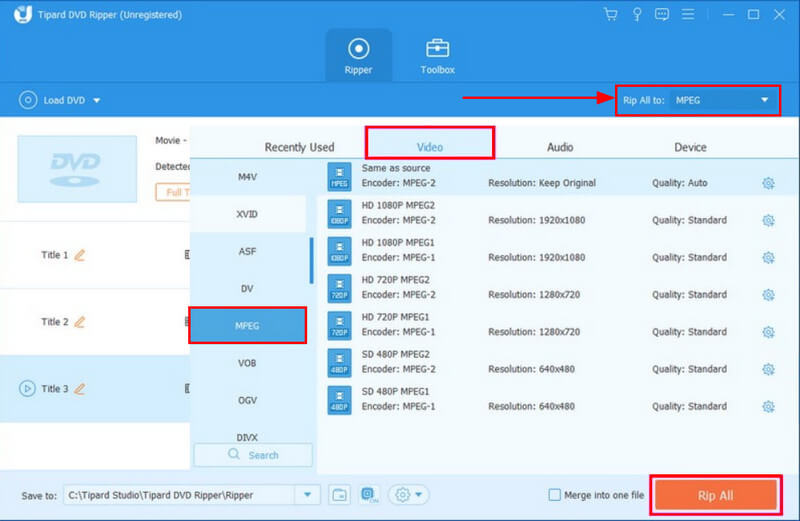800x521 pixels.
Task: Open settings gear for HD 1080P MPEG2
Action: (768, 221)
